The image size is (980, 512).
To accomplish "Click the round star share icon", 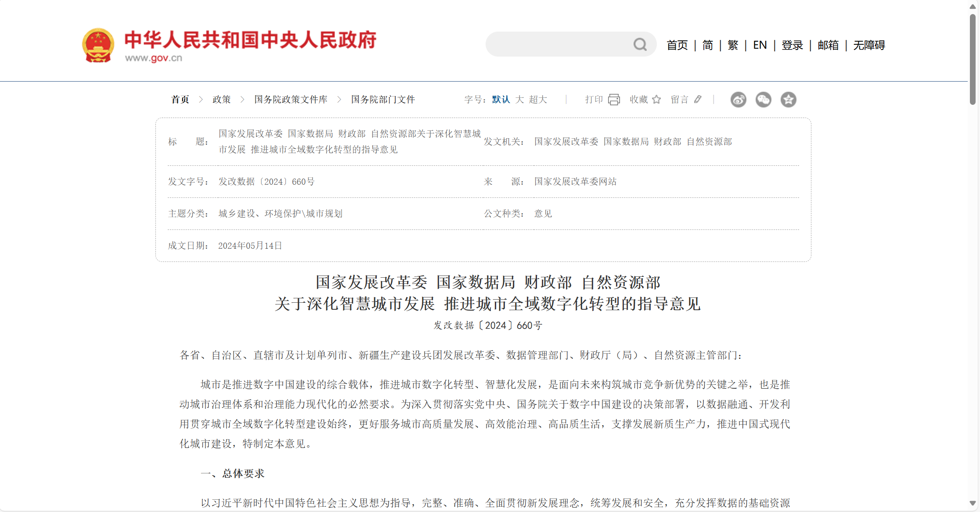I will [x=788, y=100].
